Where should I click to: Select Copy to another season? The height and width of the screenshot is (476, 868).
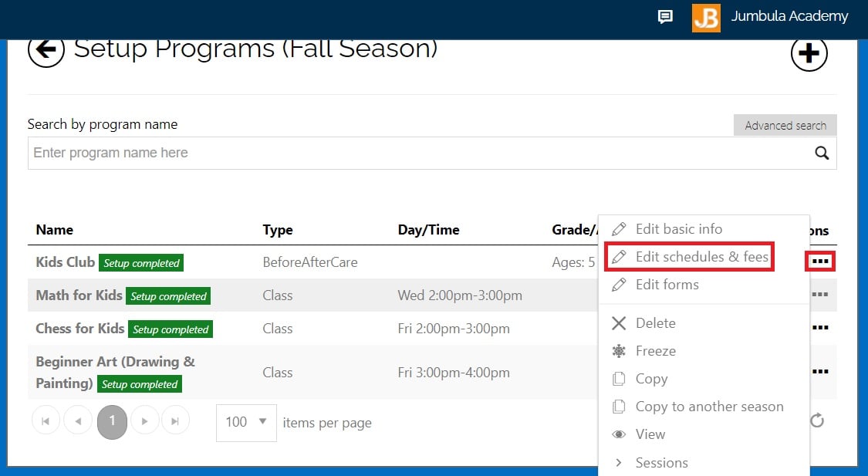click(709, 407)
